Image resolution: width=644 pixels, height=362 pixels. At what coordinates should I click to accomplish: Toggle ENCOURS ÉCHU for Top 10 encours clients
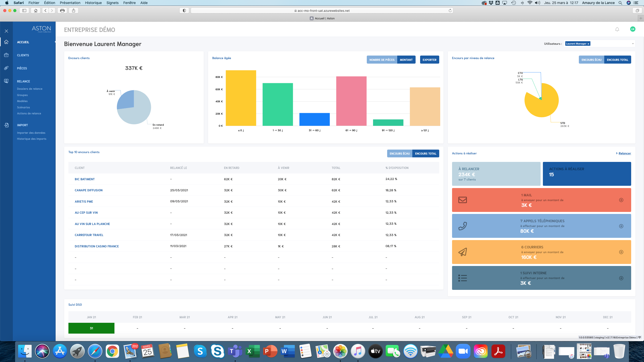point(399,153)
